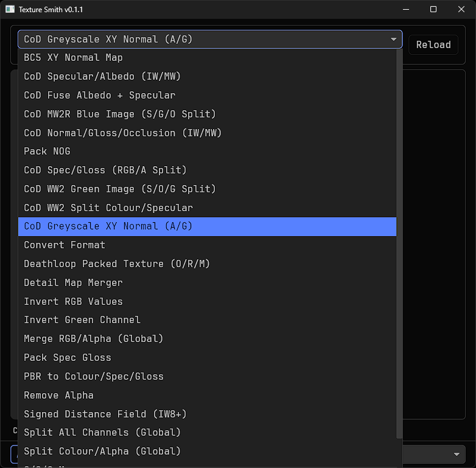The image size is (476, 468).
Task: Choose CoD Normal/Gloss/Occlusion (IW/MW)
Action: pyautogui.click(x=208, y=133)
